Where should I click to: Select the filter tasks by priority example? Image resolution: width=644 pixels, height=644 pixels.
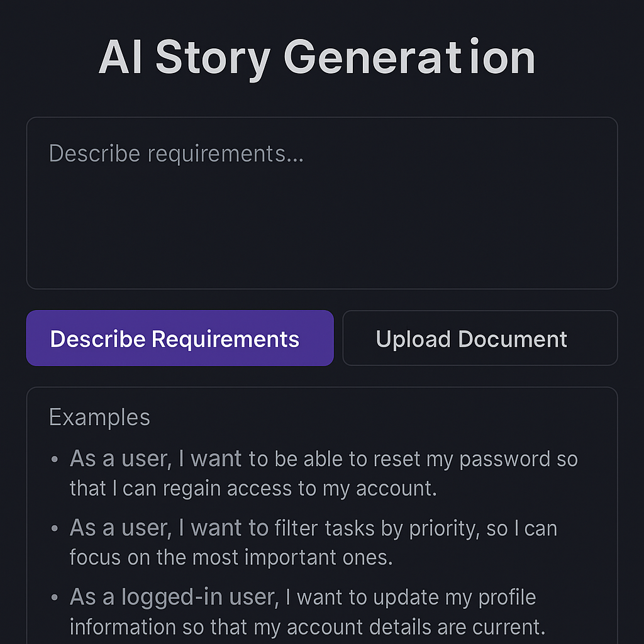(x=313, y=542)
